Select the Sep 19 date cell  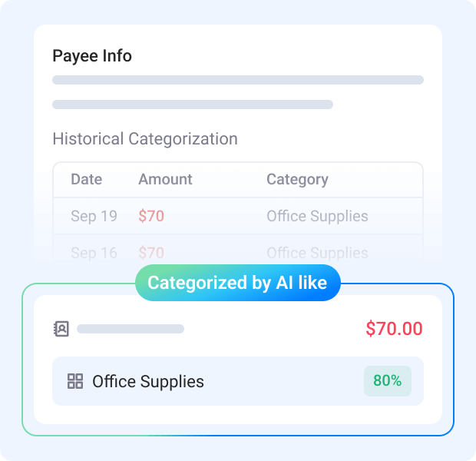coord(94,217)
